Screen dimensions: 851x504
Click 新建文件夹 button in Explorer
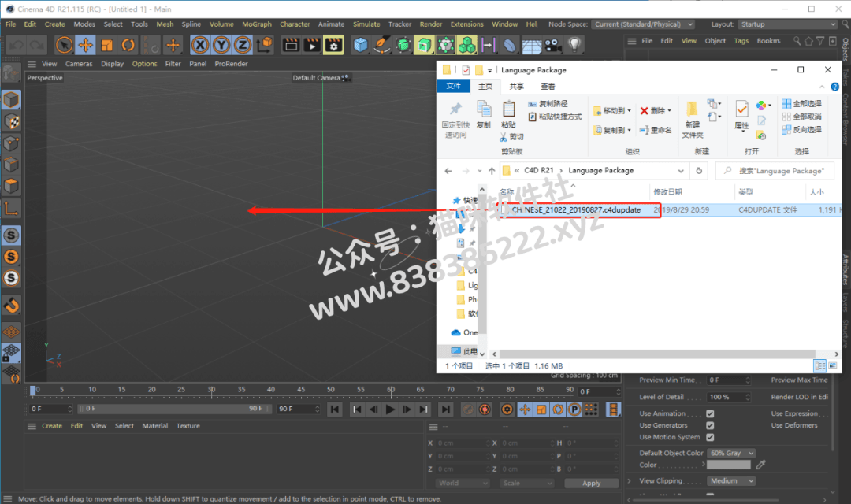click(x=693, y=120)
